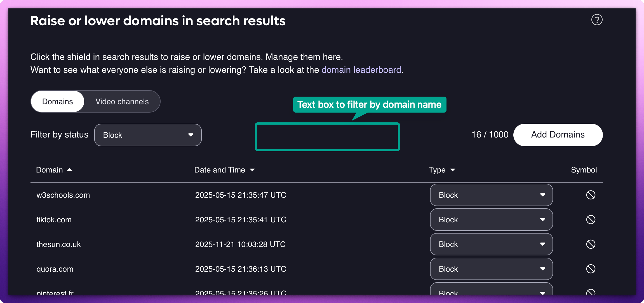The width and height of the screenshot is (644, 303).
Task: Open Type dropdown for w3schools.com
Action: (x=491, y=195)
